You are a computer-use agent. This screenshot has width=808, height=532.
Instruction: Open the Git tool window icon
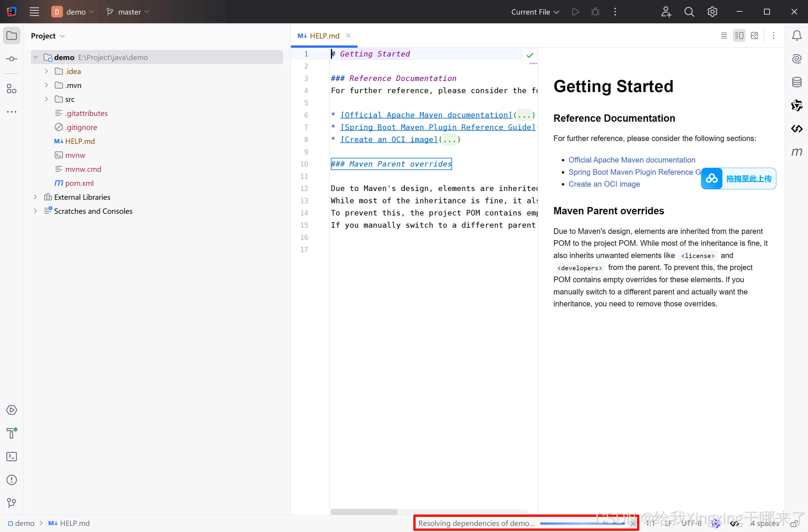click(x=12, y=503)
